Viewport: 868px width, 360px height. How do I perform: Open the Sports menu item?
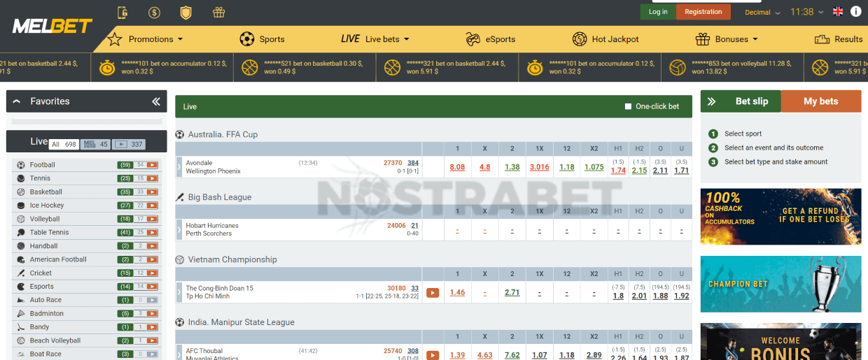(x=262, y=39)
